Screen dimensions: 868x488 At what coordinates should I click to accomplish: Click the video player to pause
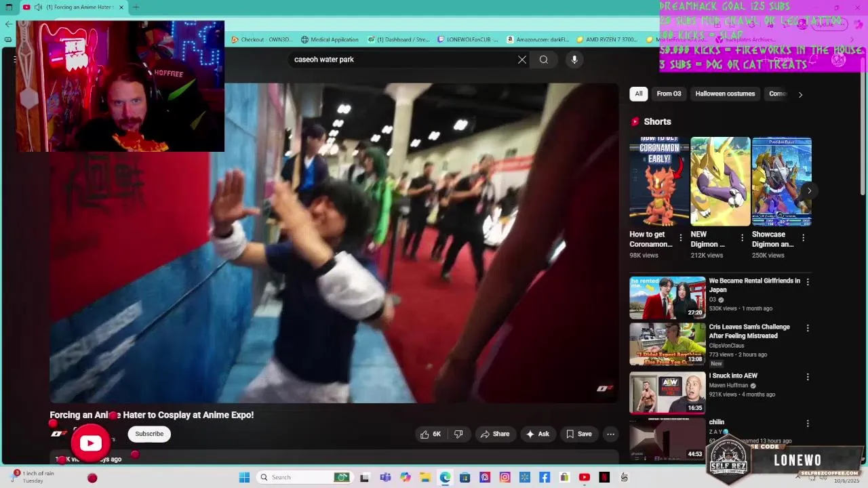click(x=334, y=243)
